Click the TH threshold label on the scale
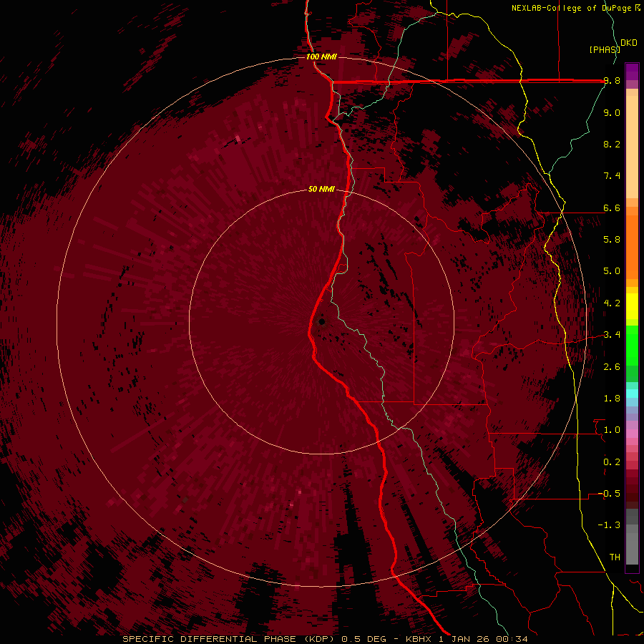Screen dimensions: 644x644 [x=615, y=557]
